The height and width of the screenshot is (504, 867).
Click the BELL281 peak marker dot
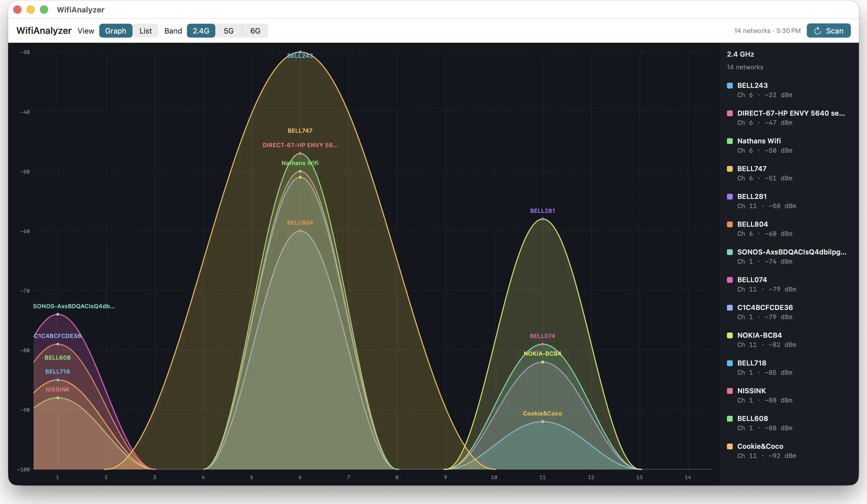click(543, 219)
